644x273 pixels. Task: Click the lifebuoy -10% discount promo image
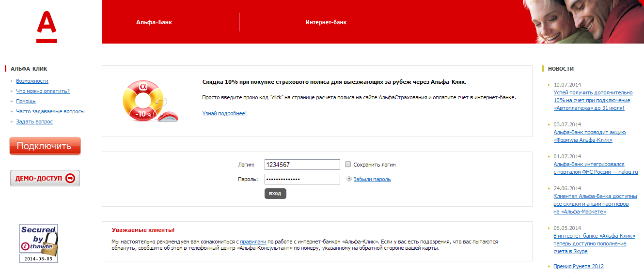(x=150, y=101)
